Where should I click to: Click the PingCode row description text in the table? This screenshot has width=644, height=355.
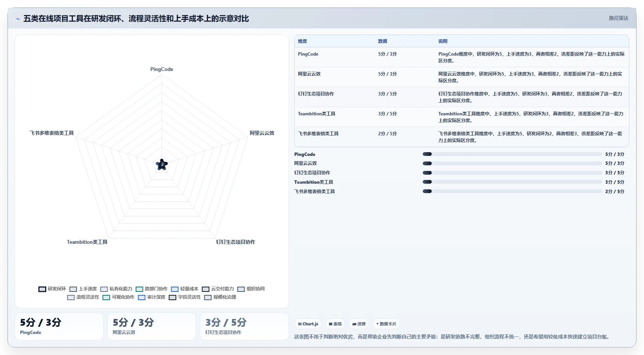click(x=531, y=57)
